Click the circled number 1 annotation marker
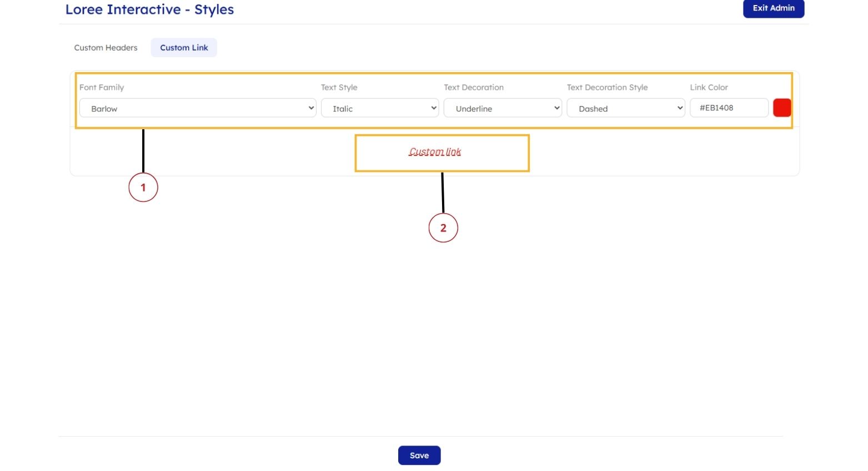 click(x=143, y=188)
